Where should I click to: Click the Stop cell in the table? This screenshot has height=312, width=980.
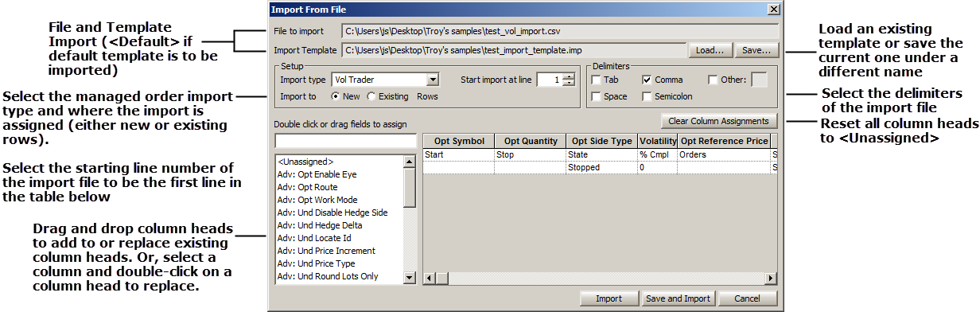[x=530, y=154]
